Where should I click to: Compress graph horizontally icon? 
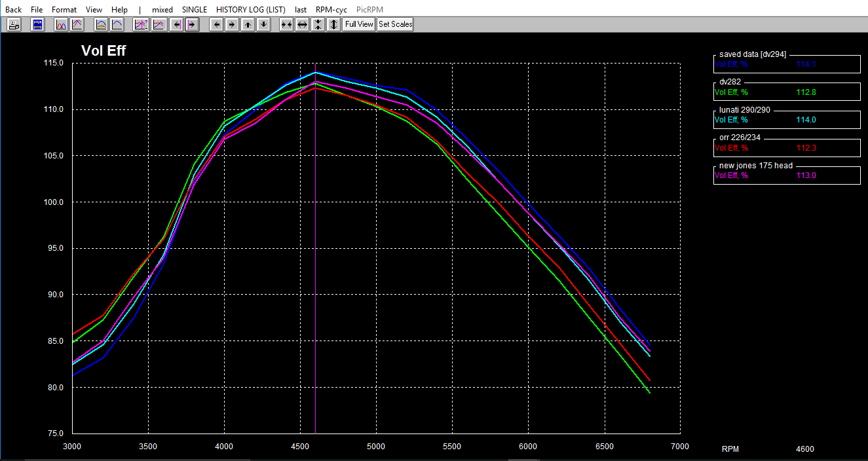(x=286, y=25)
